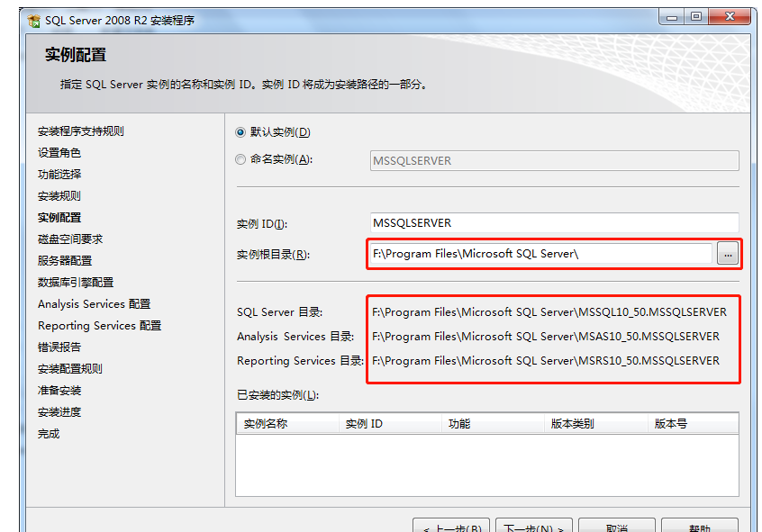Click the 帮助 help button
Screen dimensions: 762x532
(700, 527)
